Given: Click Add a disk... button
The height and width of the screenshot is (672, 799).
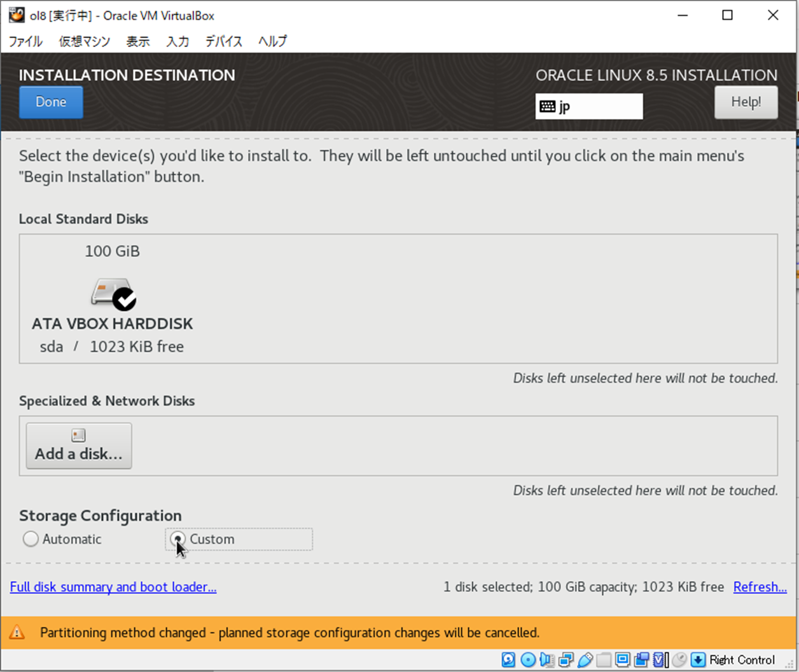Looking at the screenshot, I should coord(79,446).
